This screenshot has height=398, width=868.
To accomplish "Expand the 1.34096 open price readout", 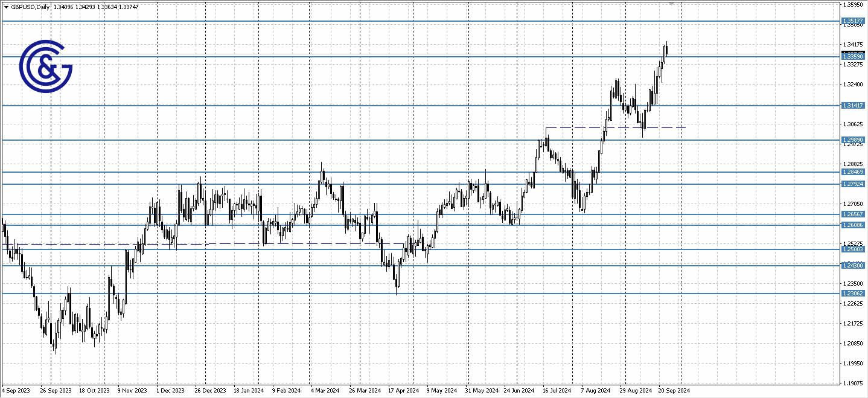I will pyautogui.click(x=64, y=6).
